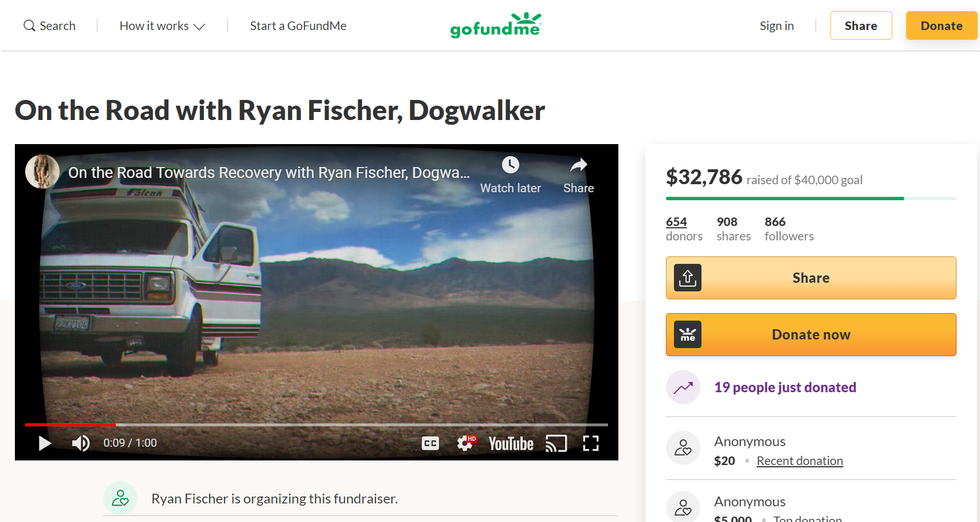Click the Donate now button
Screen dimensions: 980x522
coord(811,334)
